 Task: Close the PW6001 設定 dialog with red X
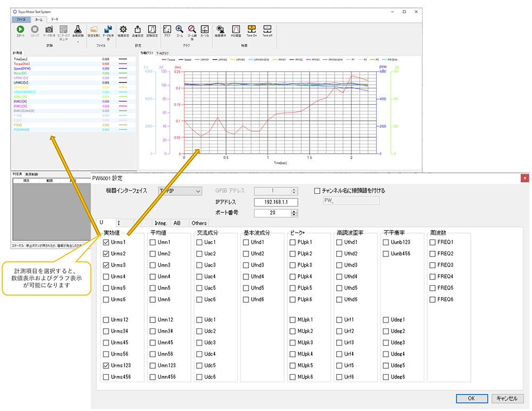pyautogui.click(x=525, y=178)
